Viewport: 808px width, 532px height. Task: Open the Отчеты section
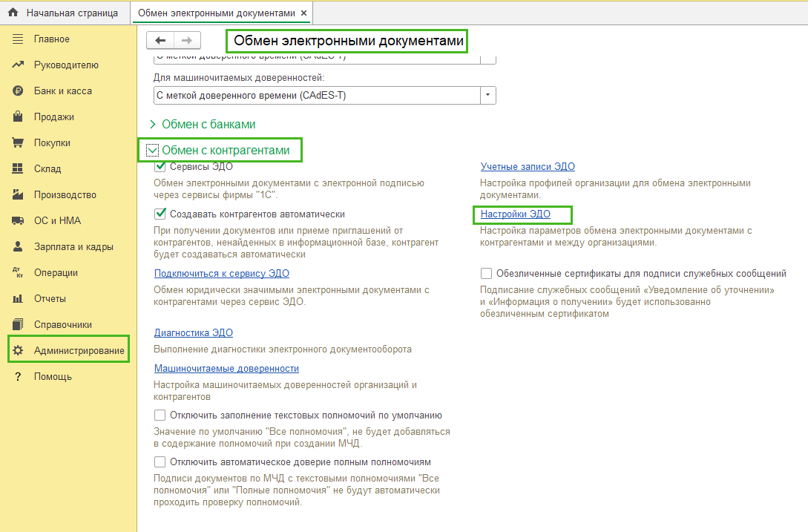pos(50,298)
